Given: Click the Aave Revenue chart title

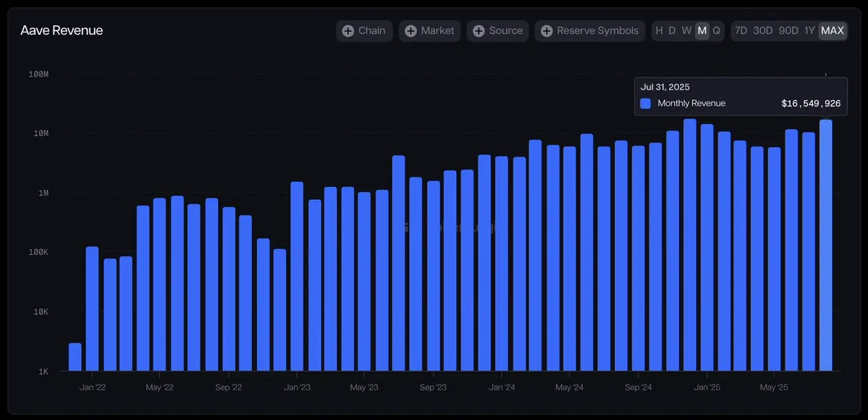Looking at the screenshot, I should pos(62,30).
